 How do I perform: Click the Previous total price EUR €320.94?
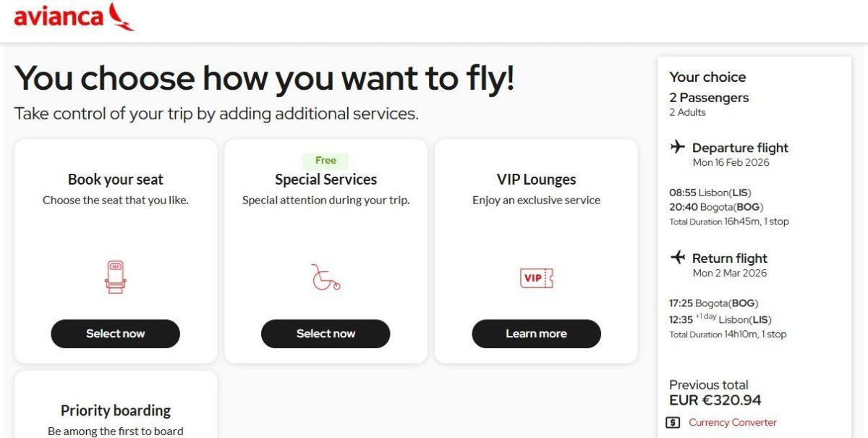click(715, 400)
